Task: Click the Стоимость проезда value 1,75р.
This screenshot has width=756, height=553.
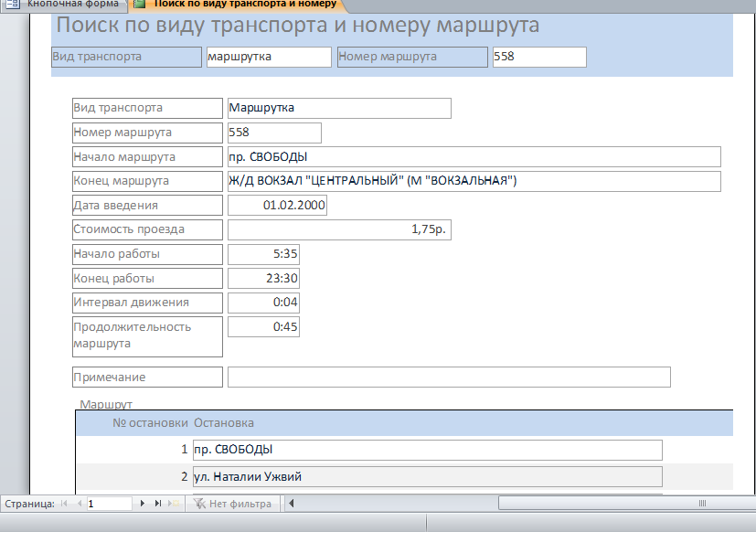Action: tap(339, 229)
